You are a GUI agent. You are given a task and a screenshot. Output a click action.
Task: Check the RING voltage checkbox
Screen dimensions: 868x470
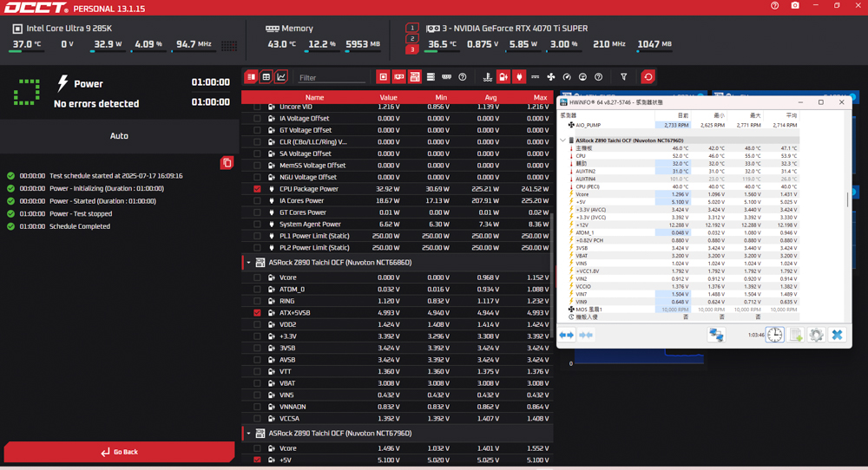click(257, 301)
